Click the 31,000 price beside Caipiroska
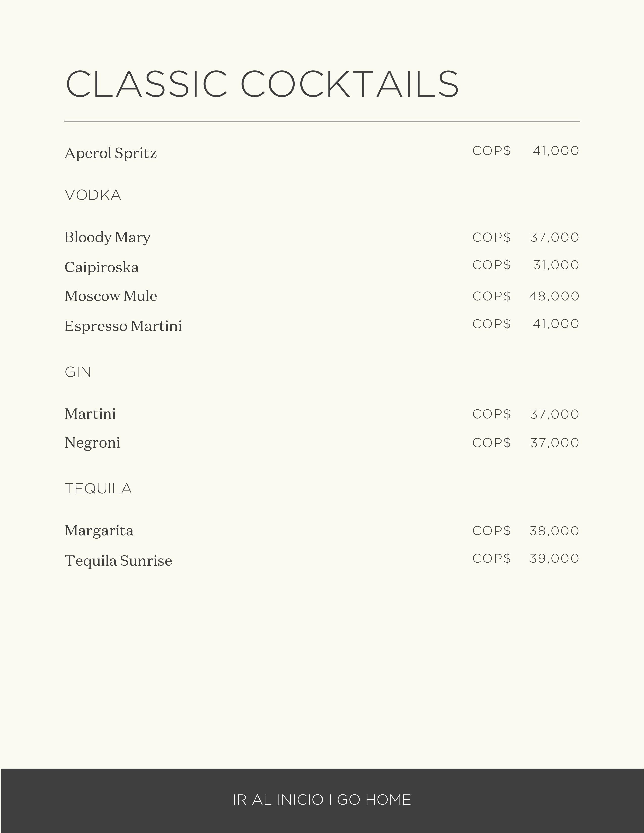Viewport: 644px width, 833px height. 556,265
